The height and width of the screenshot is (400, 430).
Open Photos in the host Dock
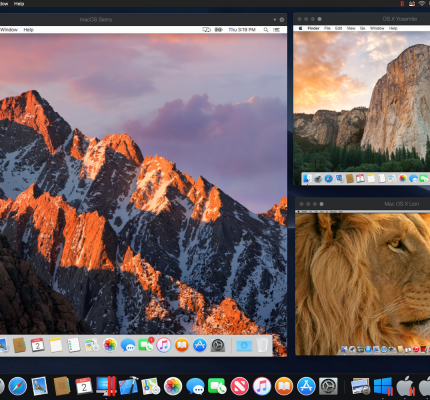pos(173,386)
